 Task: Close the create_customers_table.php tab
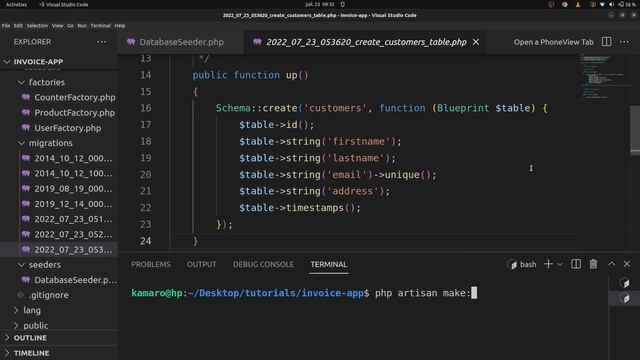point(476,42)
